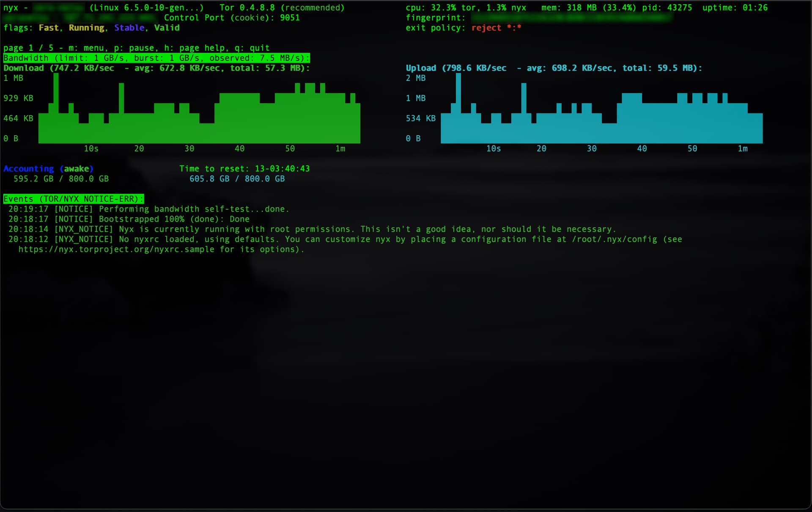812x512 pixels.
Task: Click the 'pid: 43275' value
Action: click(667, 8)
